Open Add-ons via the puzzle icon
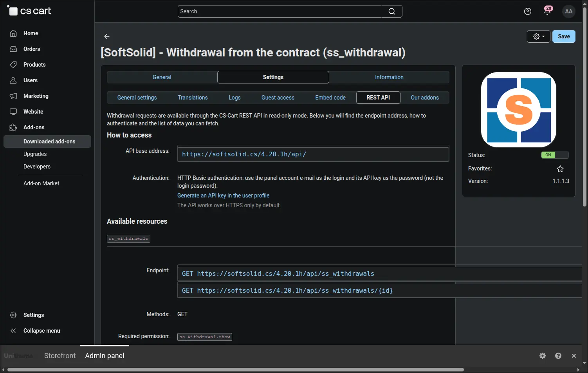This screenshot has width=588, height=373. (x=13, y=127)
